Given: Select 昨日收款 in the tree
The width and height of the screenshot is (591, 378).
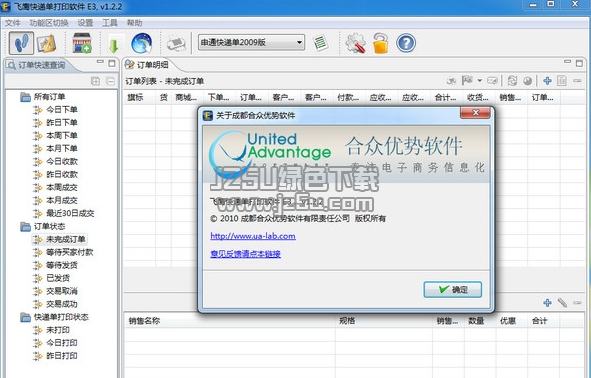Looking at the screenshot, I should pyautogui.click(x=55, y=174).
